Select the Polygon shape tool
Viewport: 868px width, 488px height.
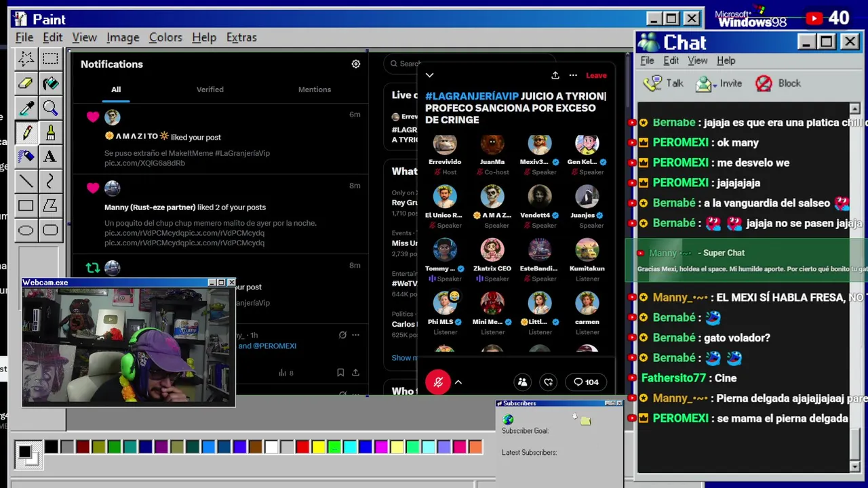pos(50,205)
